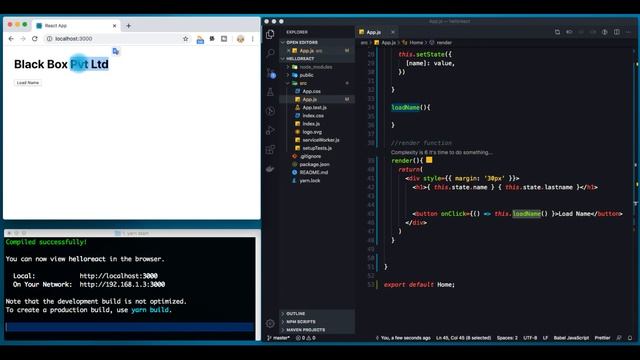Open App.css in the file explorer

click(317, 91)
